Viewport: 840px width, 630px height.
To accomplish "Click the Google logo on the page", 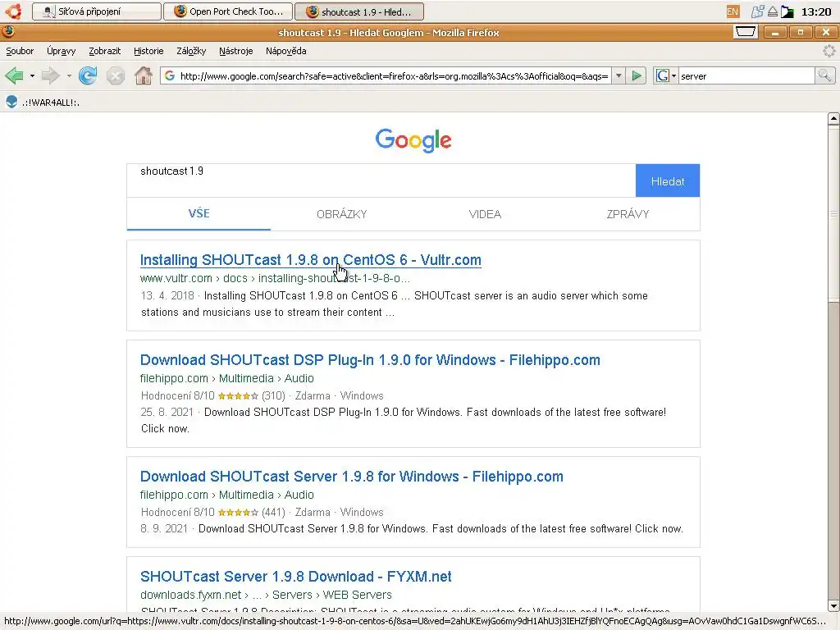I will pos(413,140).
